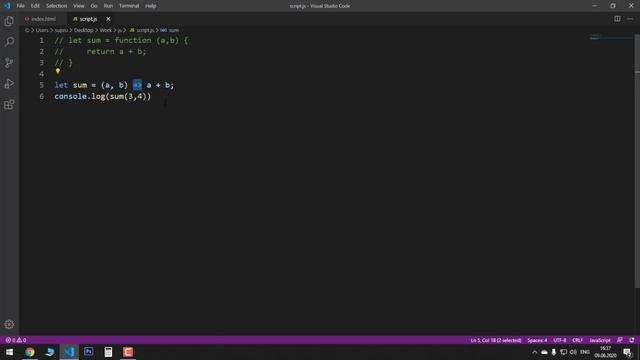This screenshot has height=360, width=640.
Task: Click the Users breadcrumb segment
Action: click(x=42, y=30)
